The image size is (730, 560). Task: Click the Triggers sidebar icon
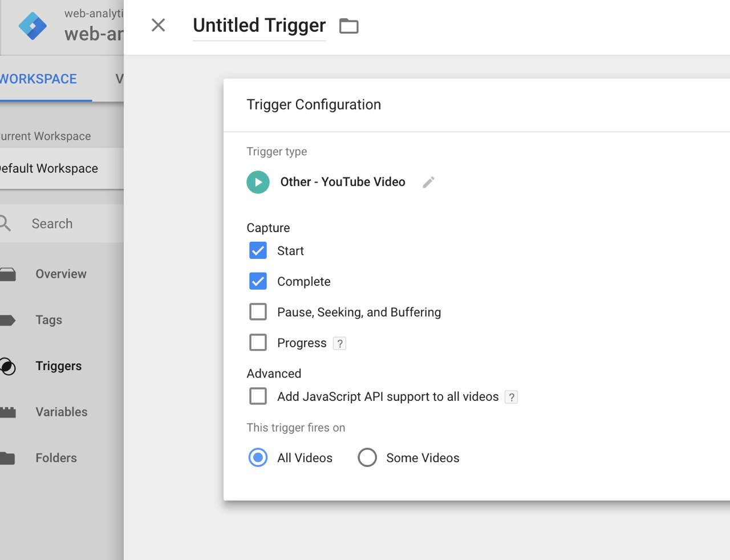[8, 366]
